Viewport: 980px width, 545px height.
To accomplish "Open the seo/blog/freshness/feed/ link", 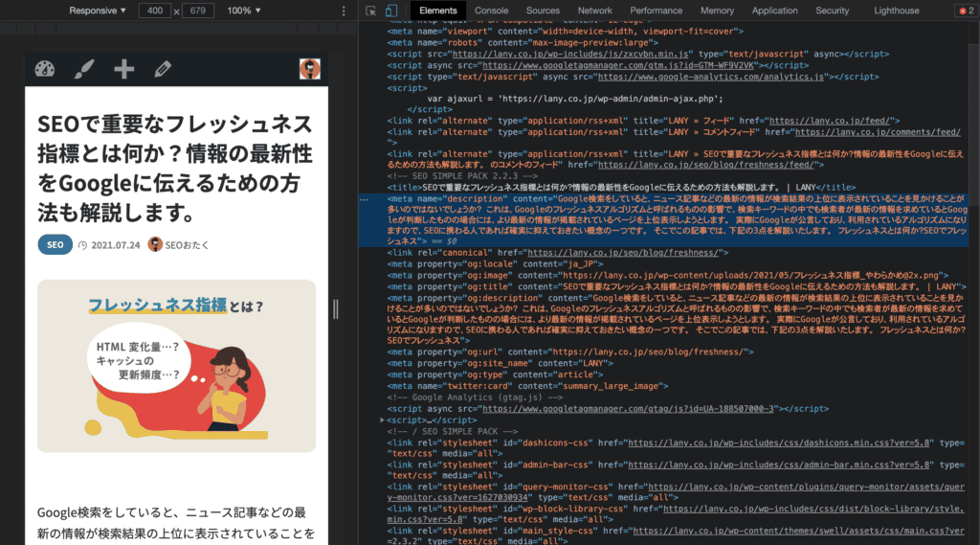I will click(706, 165).
